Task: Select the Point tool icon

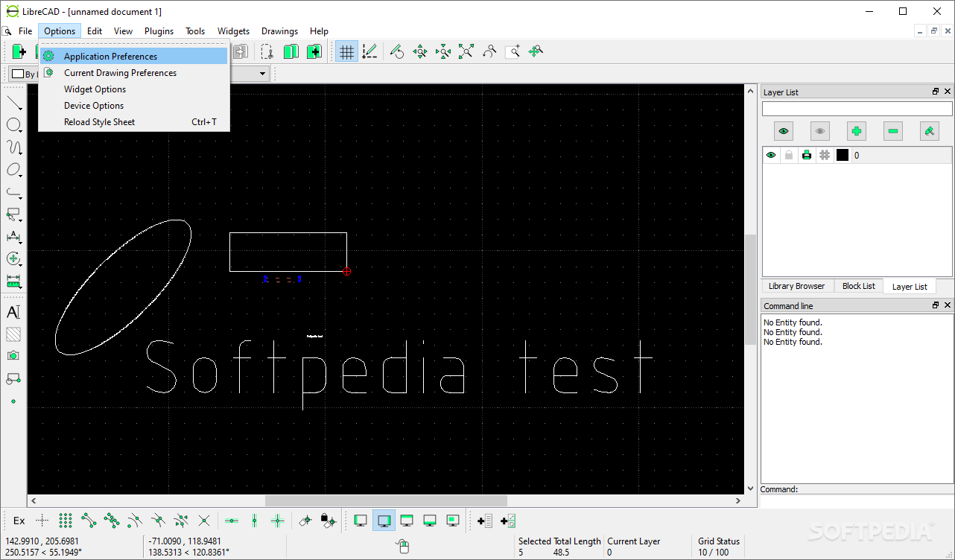Action: [13, 401]
